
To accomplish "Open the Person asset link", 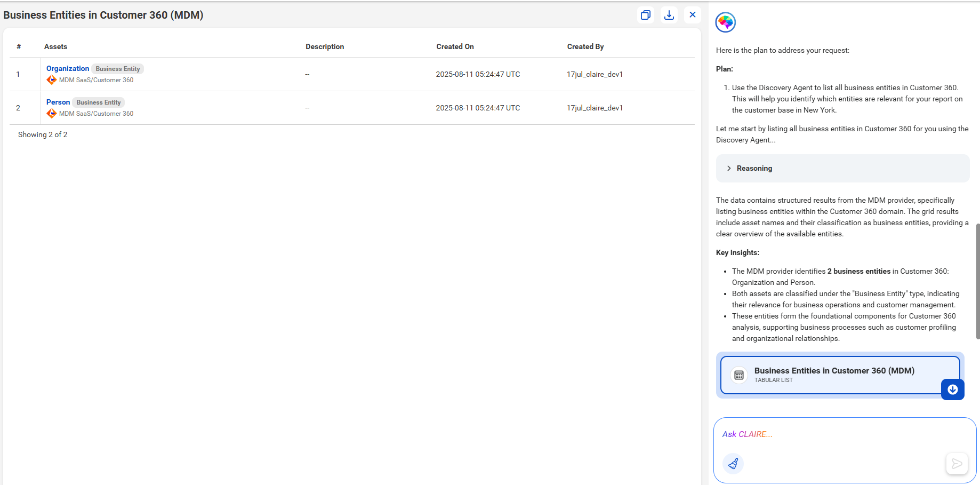I will 58,102.
